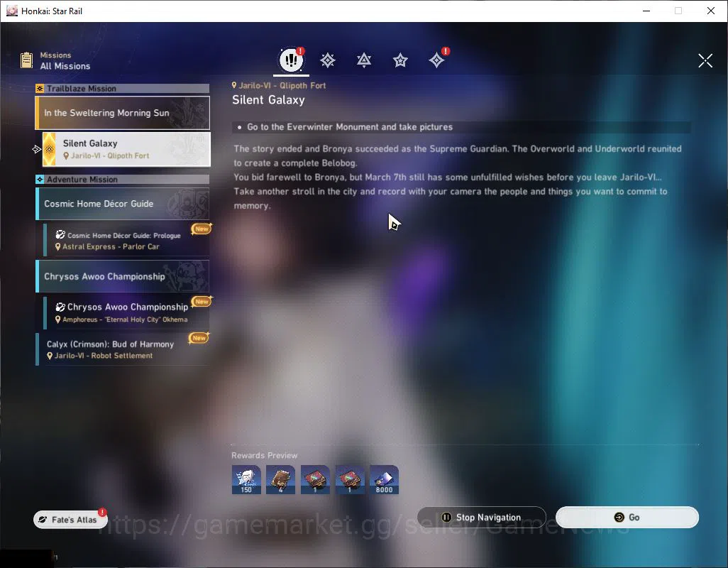Close the Honkai: Star Rail window
This screenshot has width=728, height=568.
tap(711, 11)
